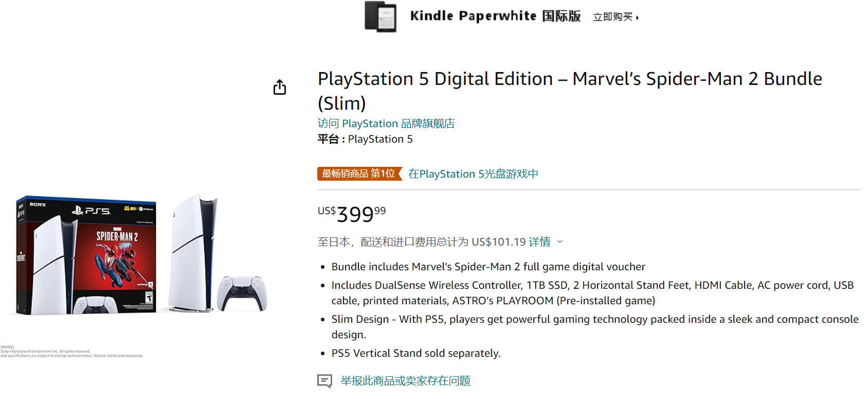The image size is (868, 399).
Task: Click the Spider-Man 2 digital voucher bullet
Action: (x=487, y=267)
